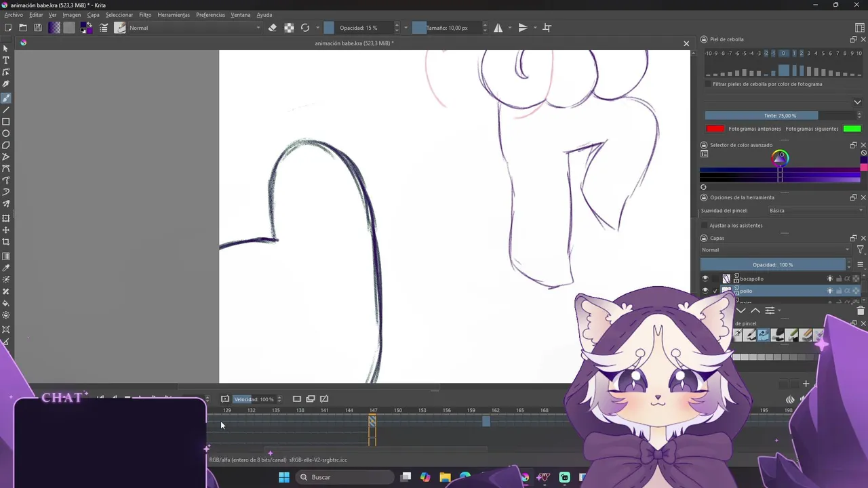Select the Crop tool
Screen dimensions: 868x488
click(6, 242)
